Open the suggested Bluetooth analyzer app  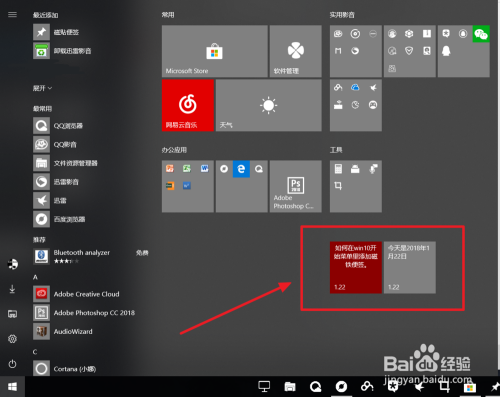click(x=91, y=256)
